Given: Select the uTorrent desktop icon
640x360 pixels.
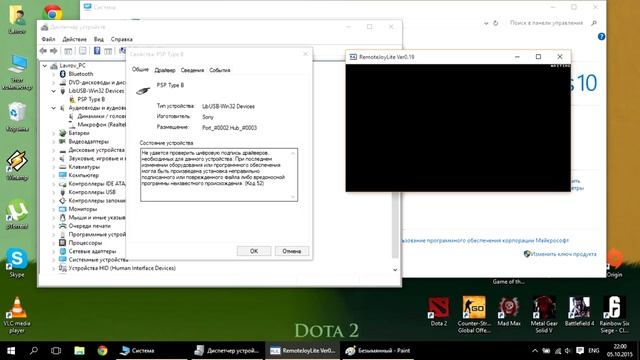Looking at the screenshot, I should pos(17,214).
